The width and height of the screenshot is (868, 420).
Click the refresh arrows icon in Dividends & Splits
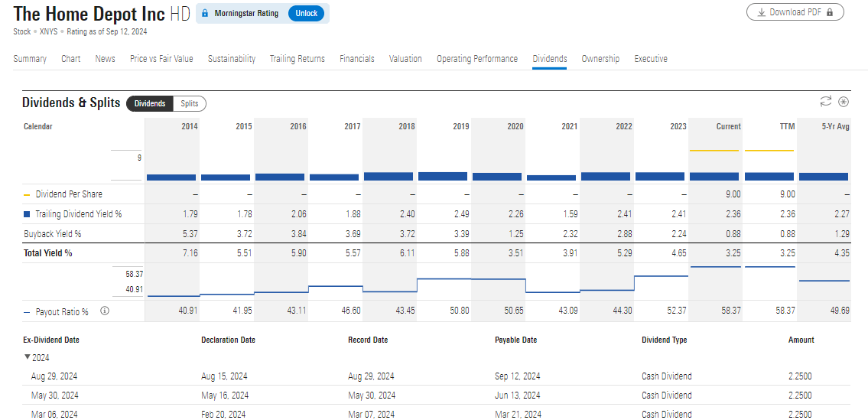coord(825,101)
